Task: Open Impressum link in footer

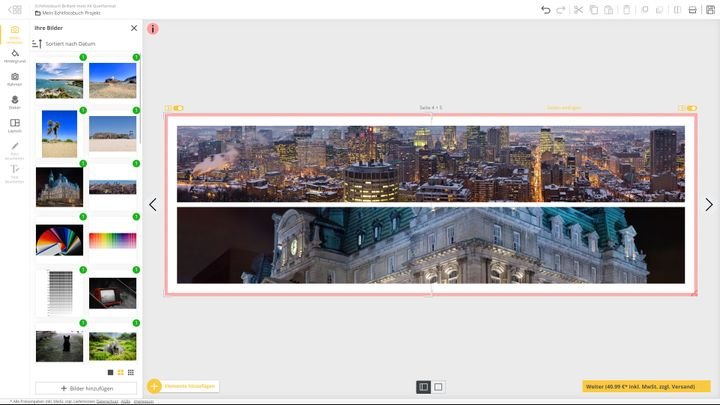Action: click(143, 402)
